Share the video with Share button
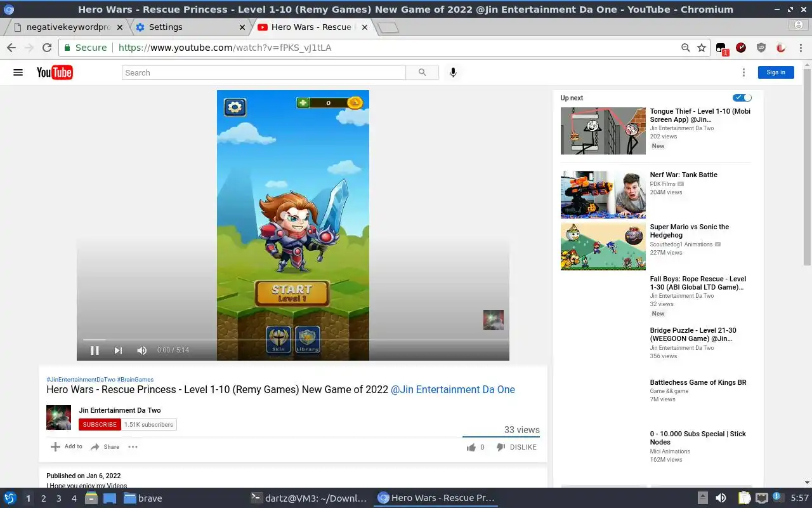This screenshot has width=812, height=508. coord(105,447)
